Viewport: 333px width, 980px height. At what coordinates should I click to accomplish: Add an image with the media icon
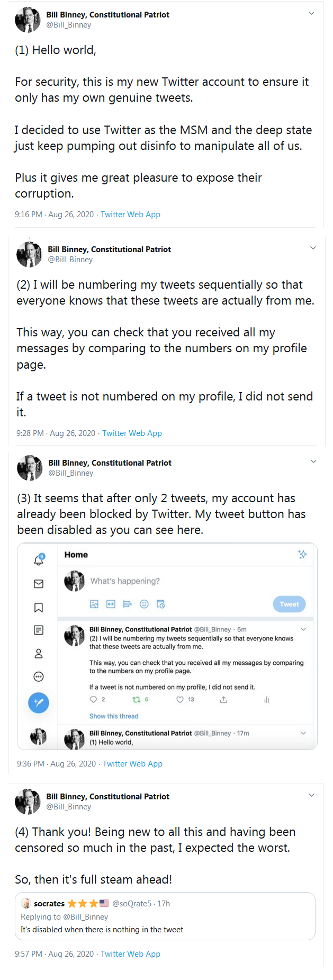94,604
